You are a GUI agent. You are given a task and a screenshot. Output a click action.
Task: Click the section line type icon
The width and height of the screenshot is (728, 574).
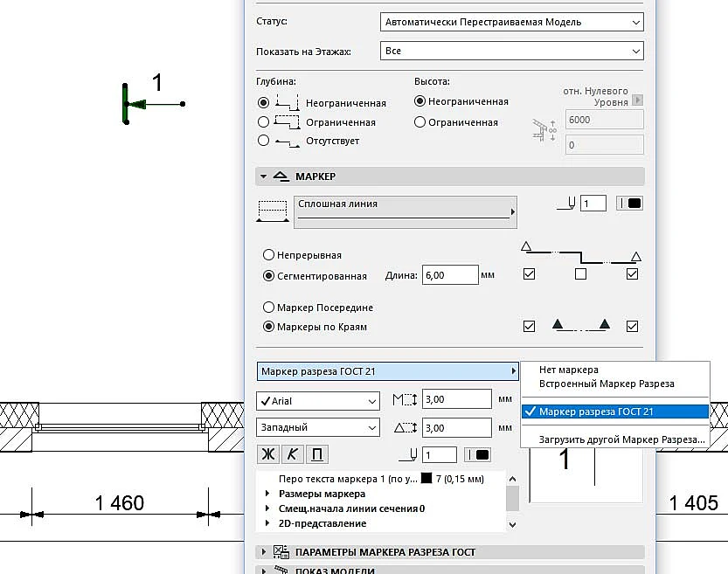pos(273,211)
